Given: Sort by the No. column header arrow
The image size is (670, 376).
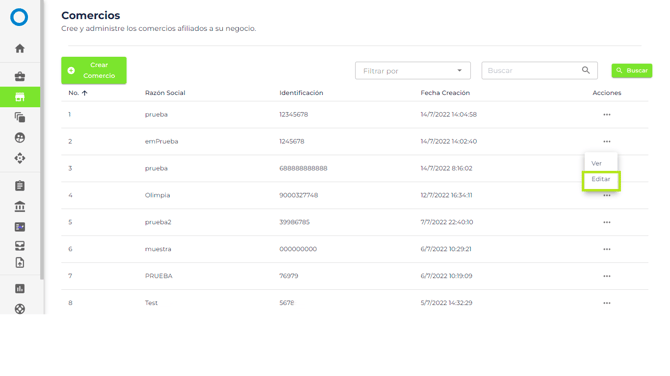Looking at the screenshot, I should pyautogui.click(x=85, y=93).
